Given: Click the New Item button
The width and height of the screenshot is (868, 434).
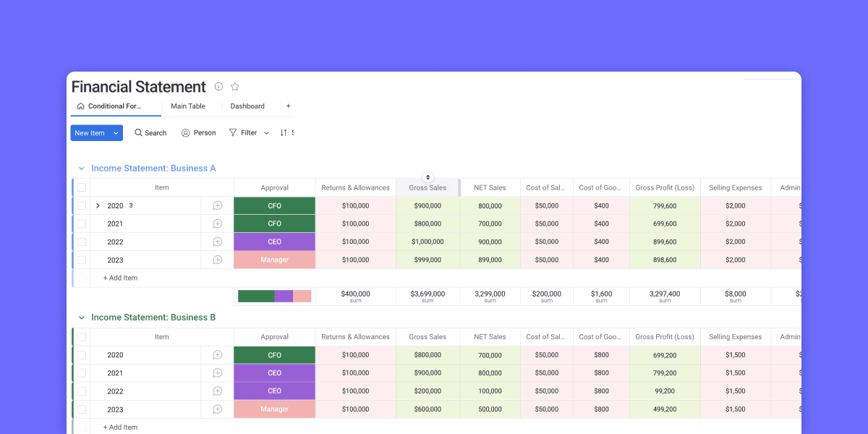Looking at the screenshot, I should [x=90, y=133].
